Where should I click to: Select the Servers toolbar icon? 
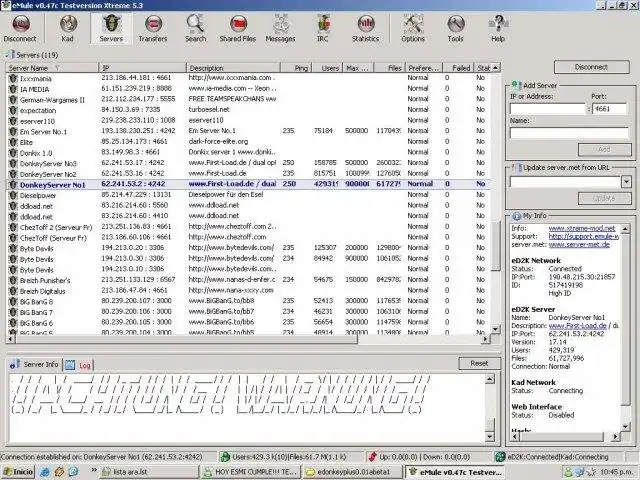(111, 28)
